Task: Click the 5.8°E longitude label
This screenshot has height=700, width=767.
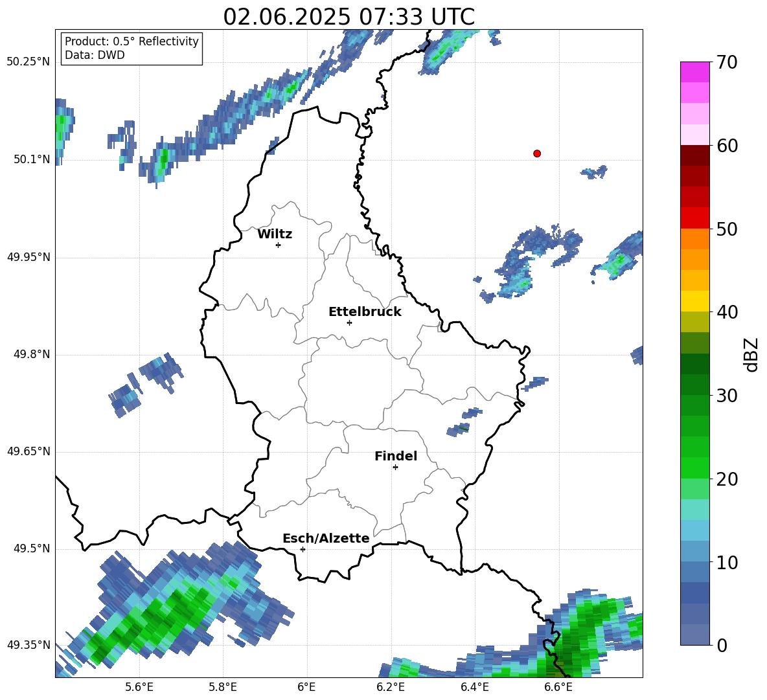Action: 223,687
